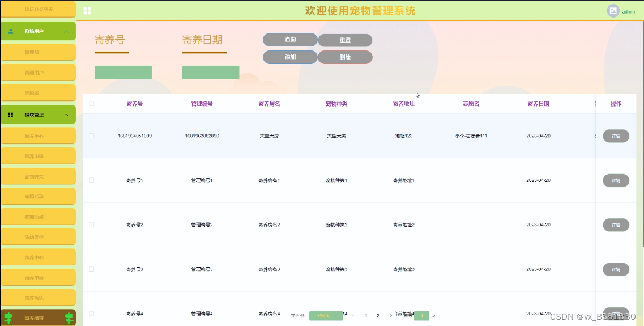The width and height of the screenshot is (644, 326).
Task: Click the cell 寄养地址2
Action: (404, 225)
